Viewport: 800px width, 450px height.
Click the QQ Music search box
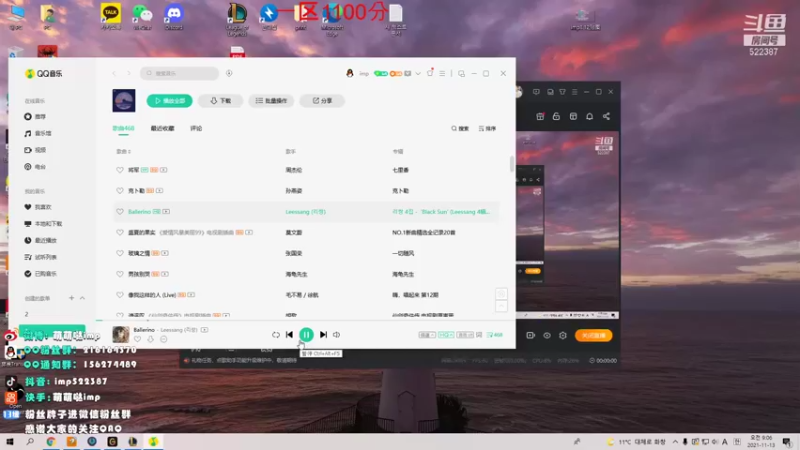[179, 73]
